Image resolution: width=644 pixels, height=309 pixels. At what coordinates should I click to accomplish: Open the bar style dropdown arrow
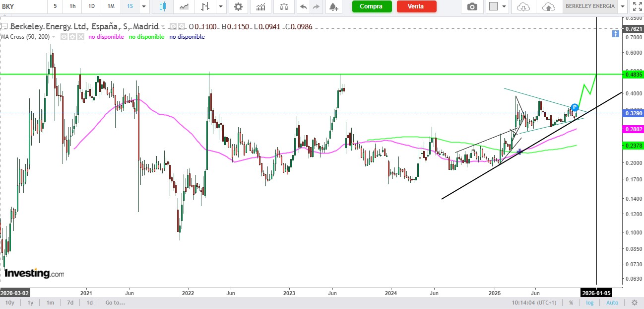[220, 6]
